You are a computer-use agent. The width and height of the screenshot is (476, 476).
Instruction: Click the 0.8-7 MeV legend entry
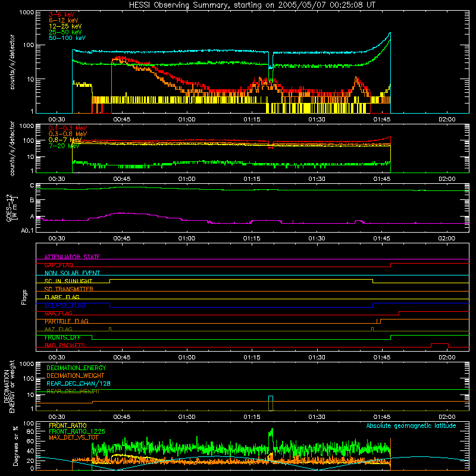(x=65, y=140)
